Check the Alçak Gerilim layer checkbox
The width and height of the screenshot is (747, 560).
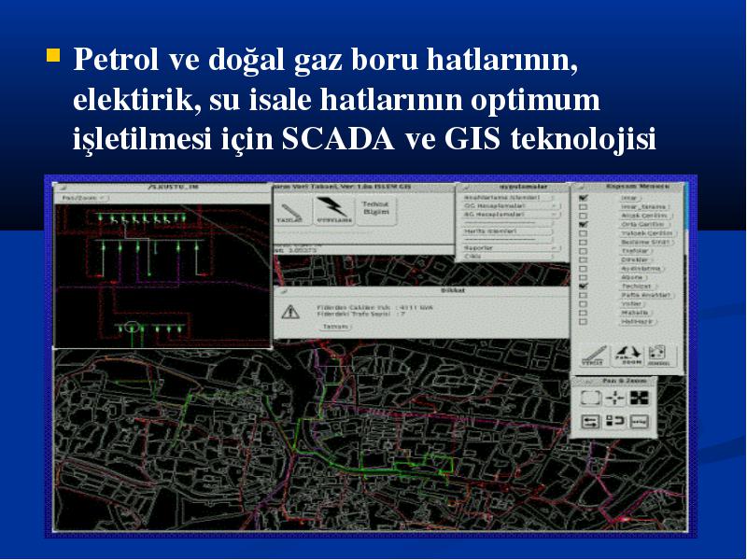(583, 216)
